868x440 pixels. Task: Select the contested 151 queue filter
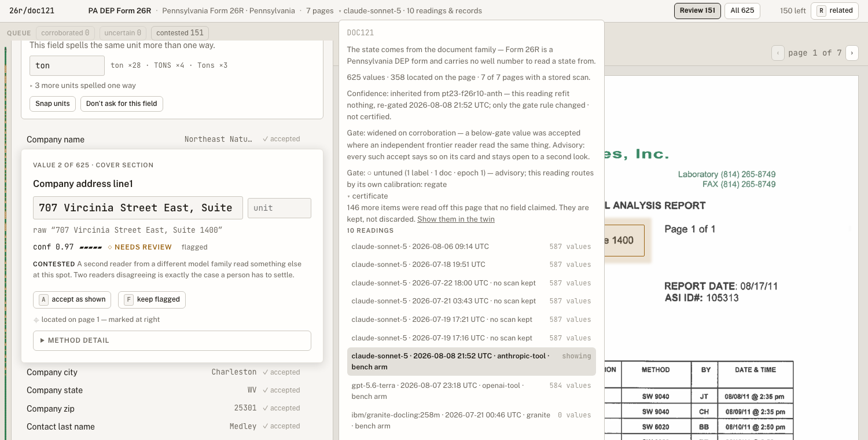tap(180, 33)
